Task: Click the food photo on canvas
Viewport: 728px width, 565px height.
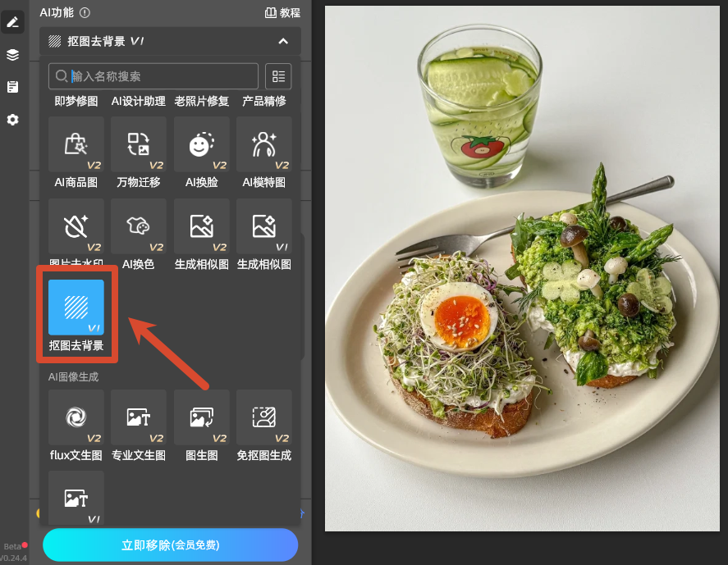Action: [x=522, y=269]
